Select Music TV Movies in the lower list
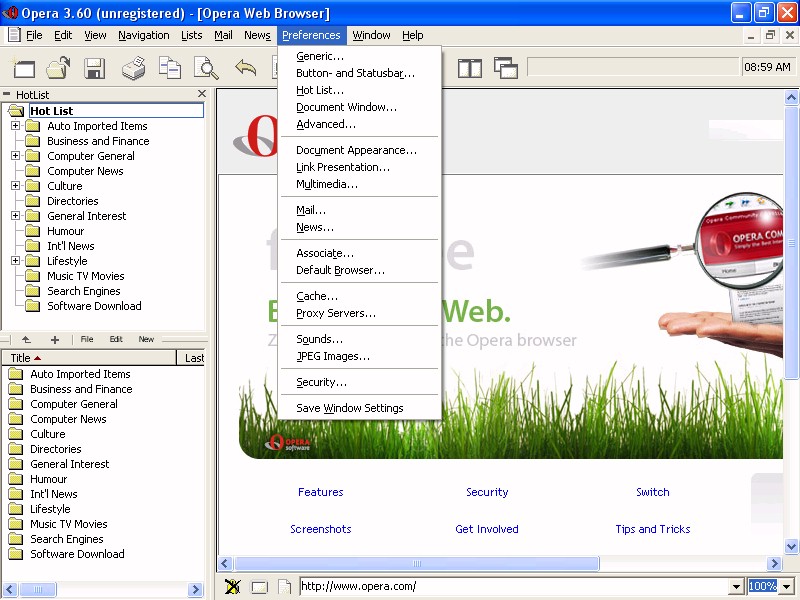The width and height of the screenshot is (800, 600). click(x=68, y=524)
